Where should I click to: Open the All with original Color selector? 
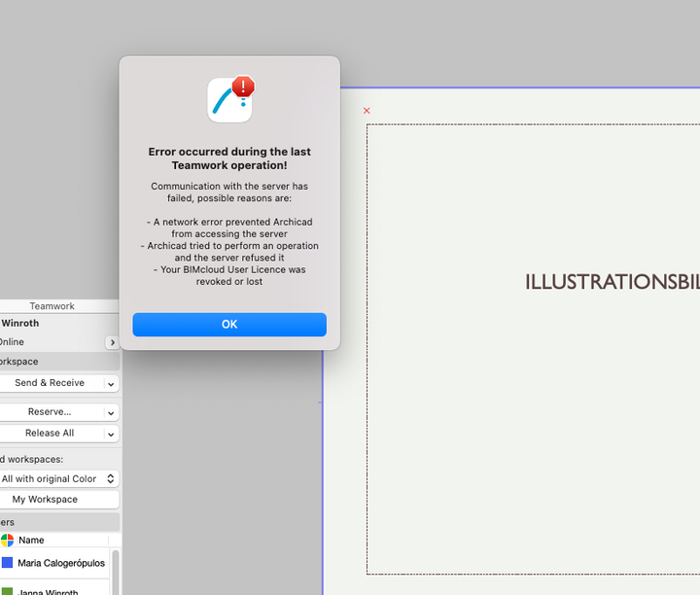tap(59, 479)
